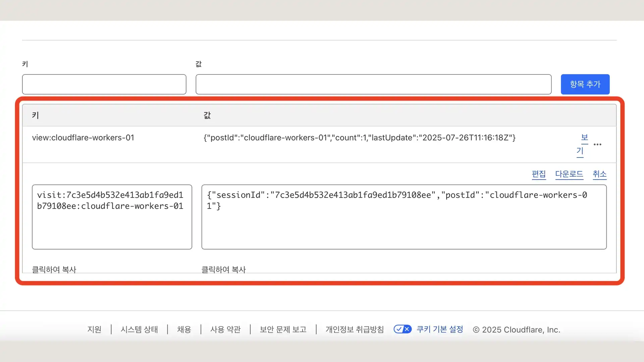Select the postId JSON value cell

pyautogui.click(x=360, y=138)
